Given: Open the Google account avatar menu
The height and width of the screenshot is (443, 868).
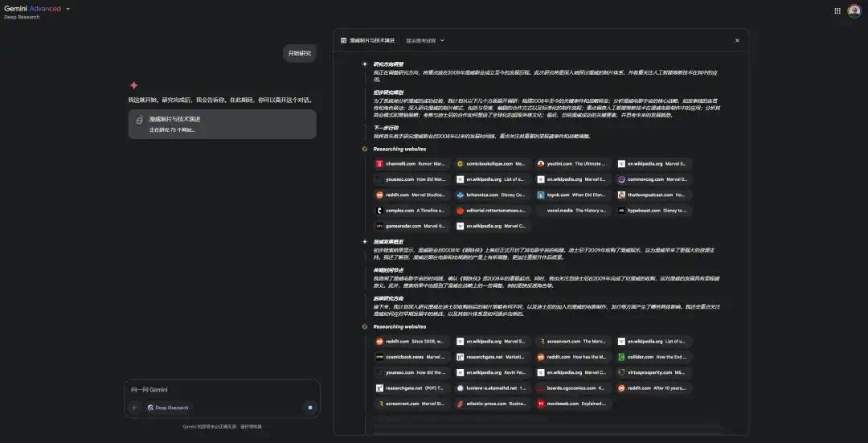Looking at the screenshot, I should [x=854, y=10].
